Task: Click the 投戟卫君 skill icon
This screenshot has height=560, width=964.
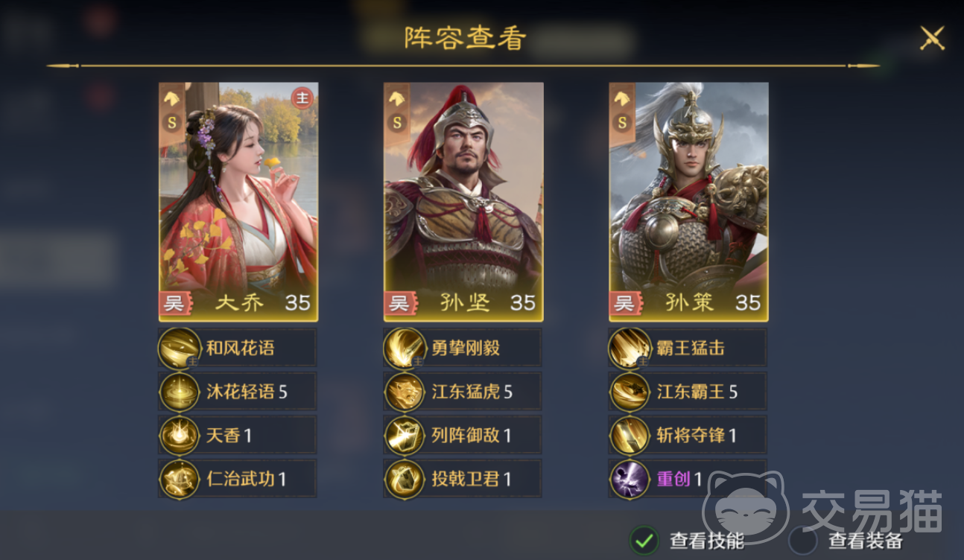Action: tap(405, 479)
